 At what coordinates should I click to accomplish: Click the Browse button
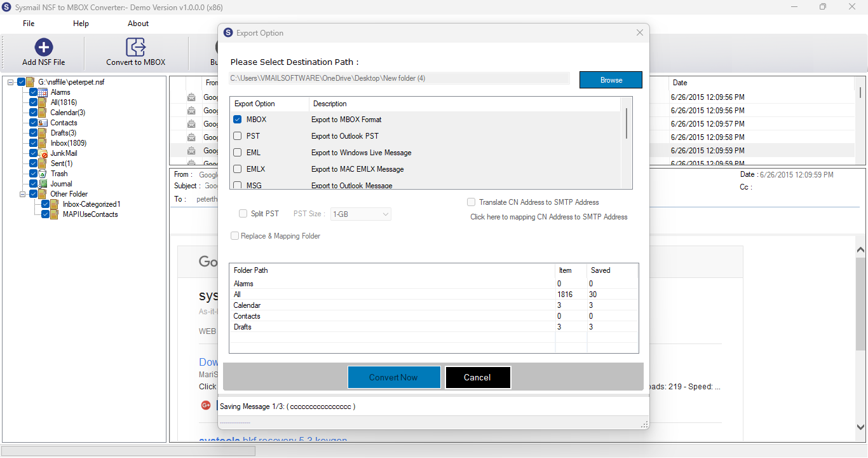611,80
